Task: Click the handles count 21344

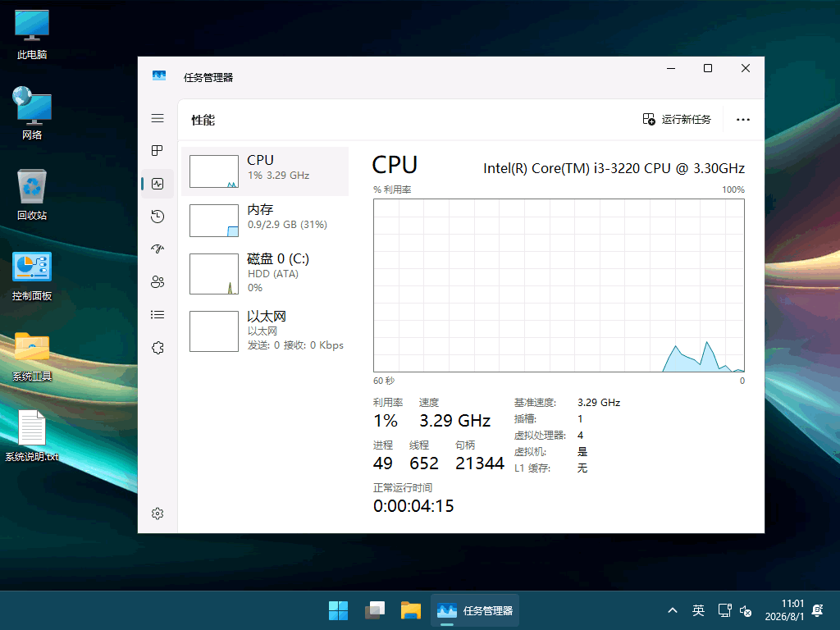Action: click(x=479, y=463)
